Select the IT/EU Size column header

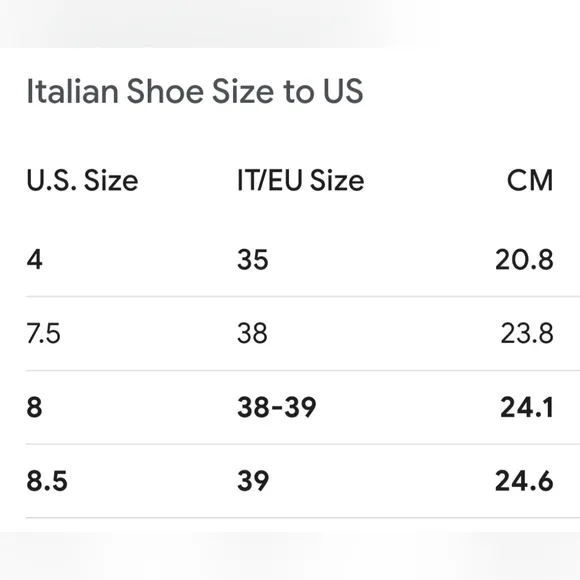300,181
